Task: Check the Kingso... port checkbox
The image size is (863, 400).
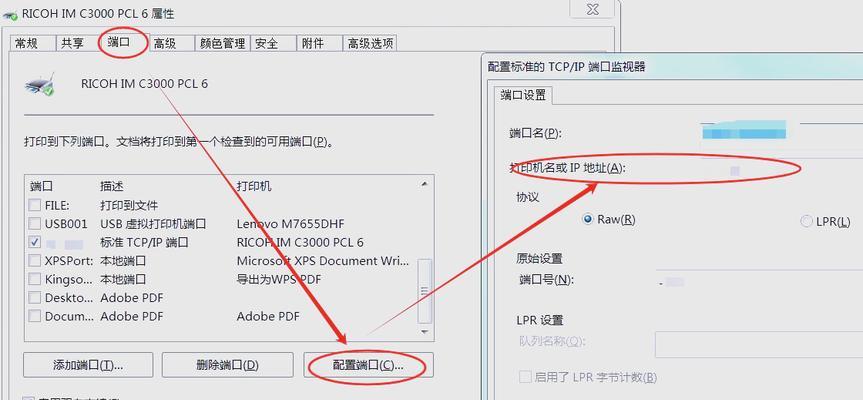Action: tap(35, 279)
